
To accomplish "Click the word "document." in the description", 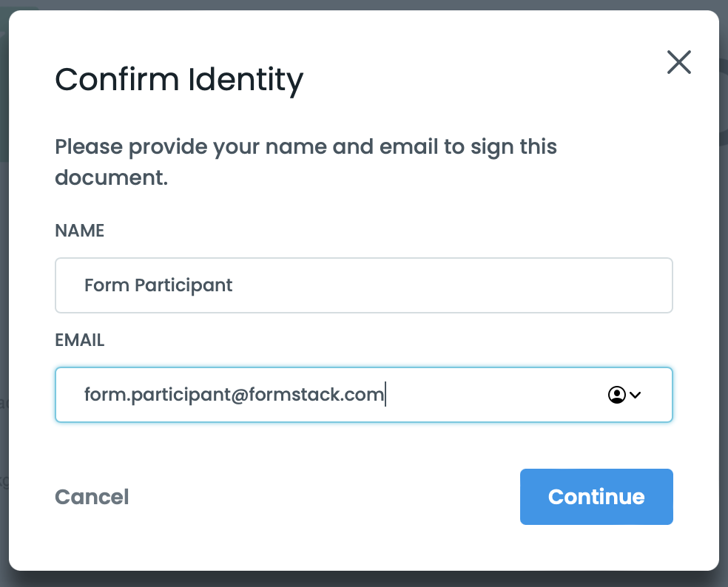I will tap(111, 178).
